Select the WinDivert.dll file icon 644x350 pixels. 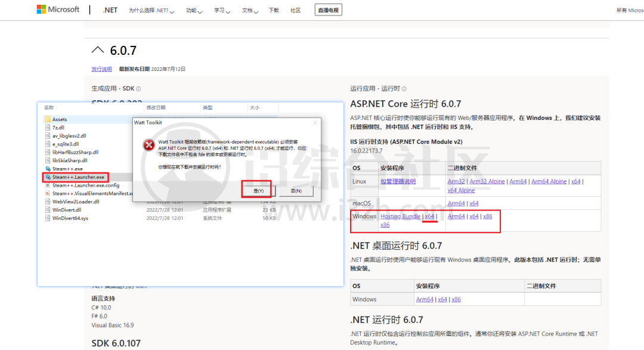coord(48,209)
